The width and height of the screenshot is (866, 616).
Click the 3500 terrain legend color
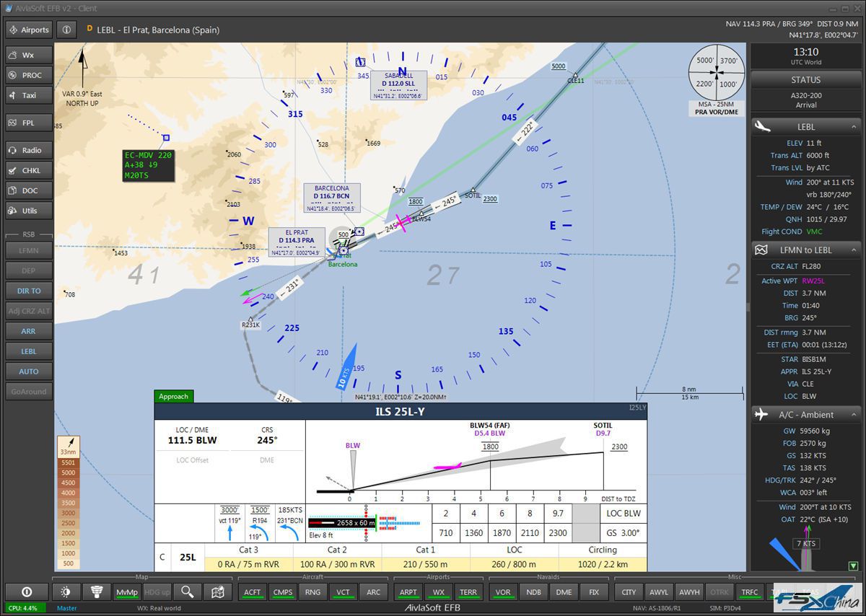point(69,503)
